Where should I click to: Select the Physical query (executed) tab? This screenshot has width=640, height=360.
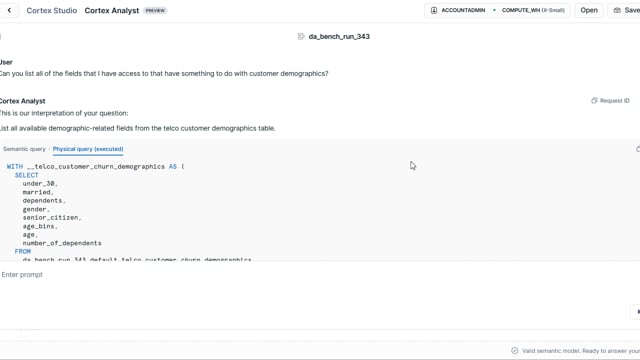coord(88,149)
